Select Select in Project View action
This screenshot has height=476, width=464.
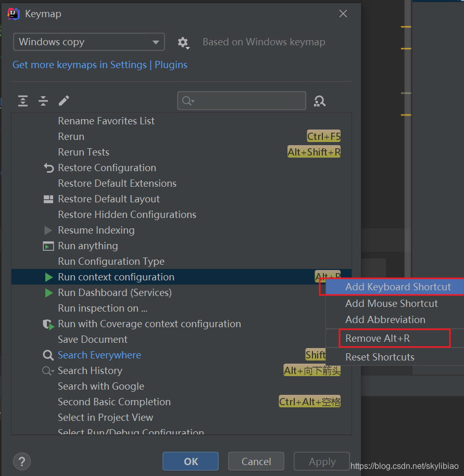181,418
